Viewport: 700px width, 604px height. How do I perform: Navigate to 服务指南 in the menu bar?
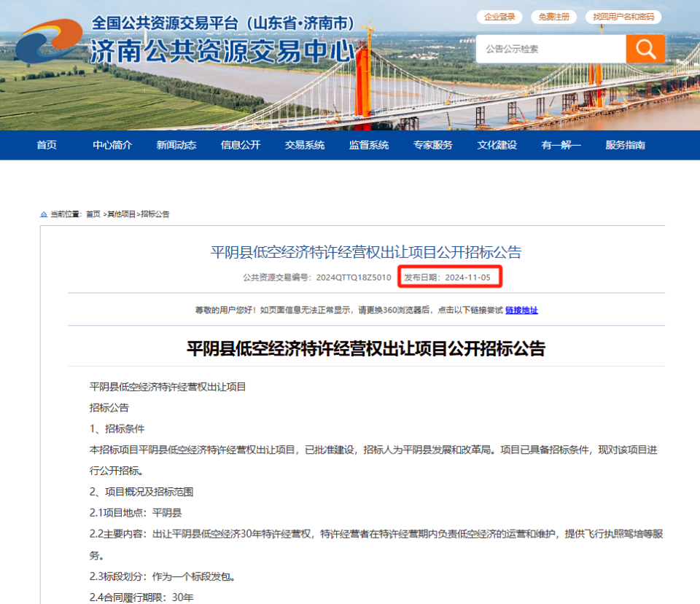point(624,145)
